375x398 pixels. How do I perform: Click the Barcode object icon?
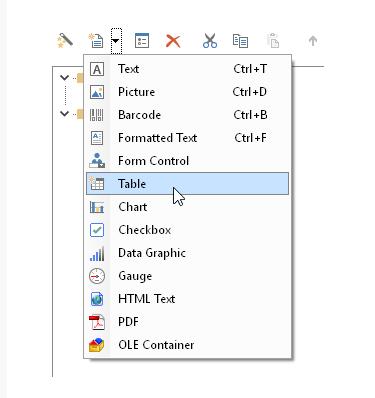click(x=97, y=115)
